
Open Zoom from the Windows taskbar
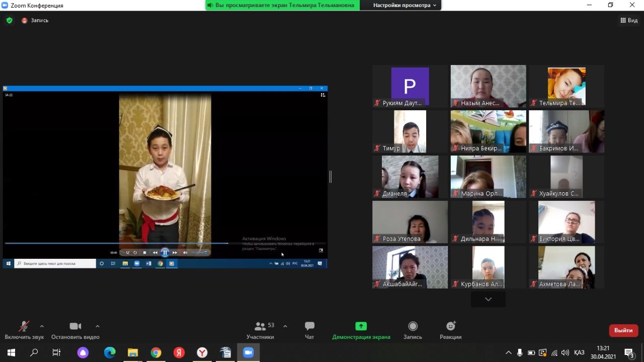click(248, 352)
